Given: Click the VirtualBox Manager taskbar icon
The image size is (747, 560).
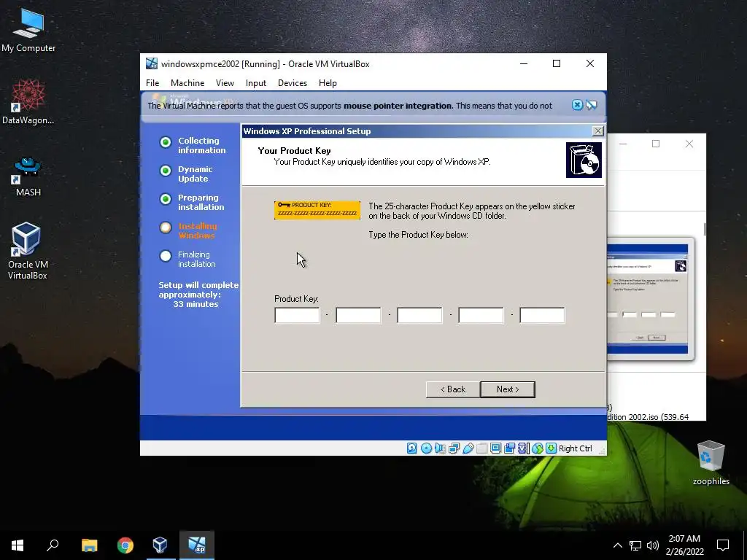Looking at the screenshot, I should [160, 545].
